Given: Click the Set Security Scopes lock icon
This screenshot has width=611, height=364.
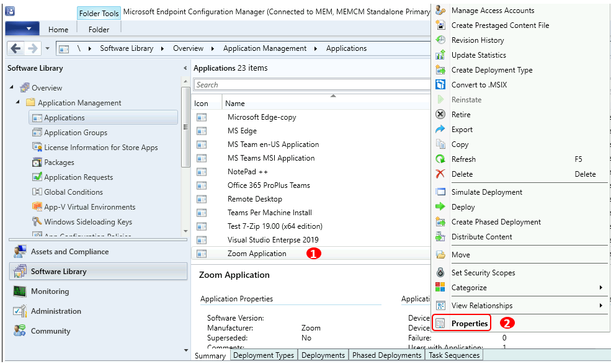Looking at the screenshot, I should click(x=440, y=272).
